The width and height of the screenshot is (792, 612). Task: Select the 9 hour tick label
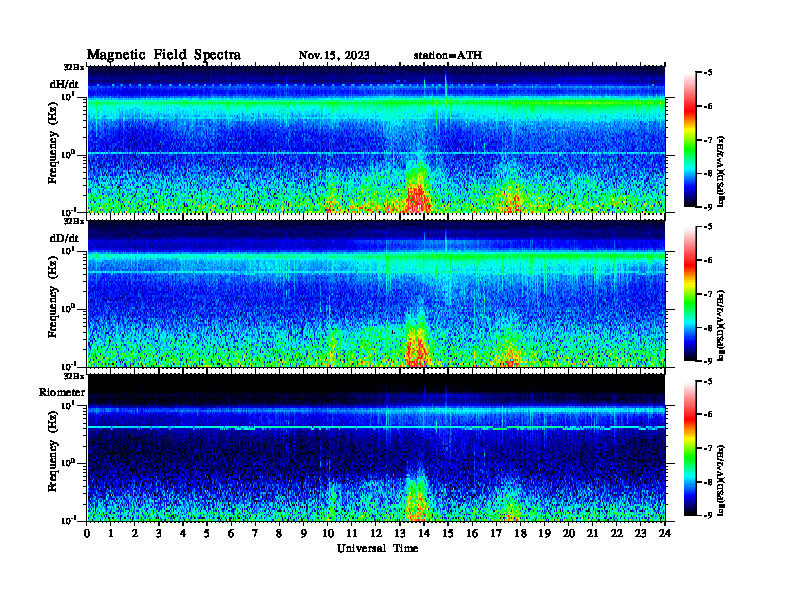click(304, 534)
